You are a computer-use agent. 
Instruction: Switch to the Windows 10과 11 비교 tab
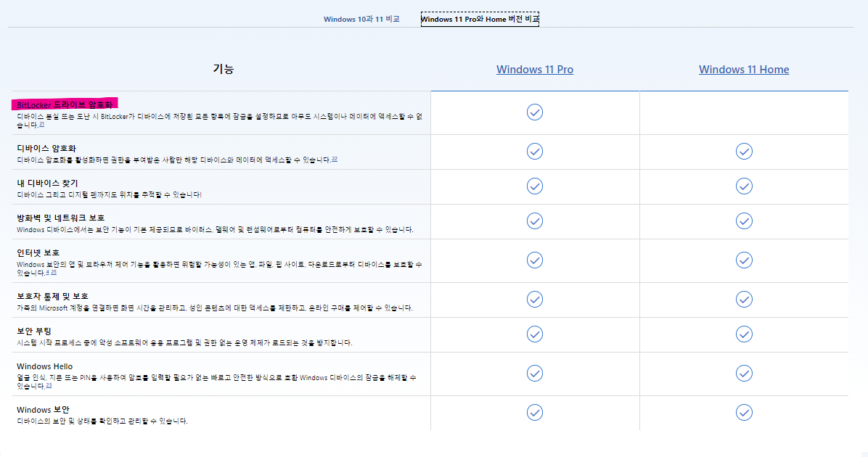(x=361, y=19)
